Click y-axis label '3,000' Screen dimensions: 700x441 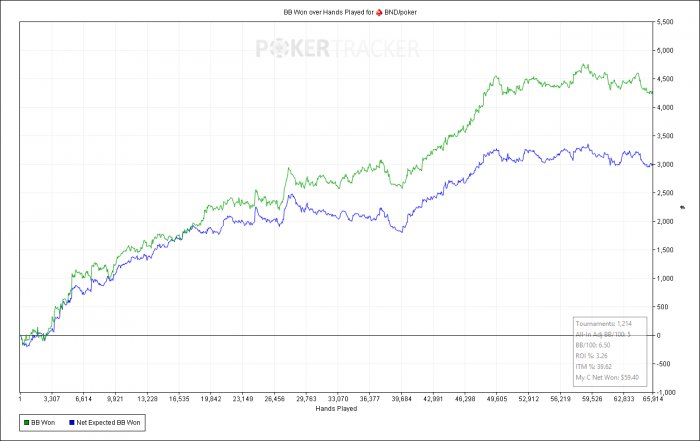coord(665,164)
